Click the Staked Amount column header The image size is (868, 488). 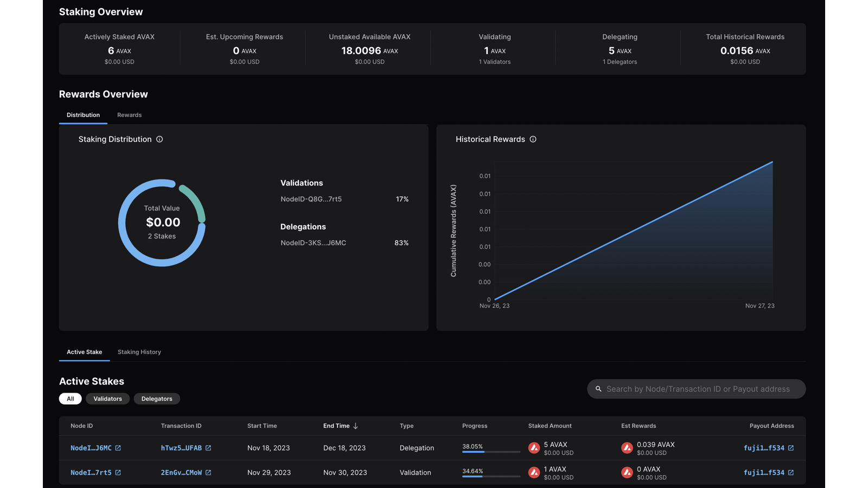[550, 426]
